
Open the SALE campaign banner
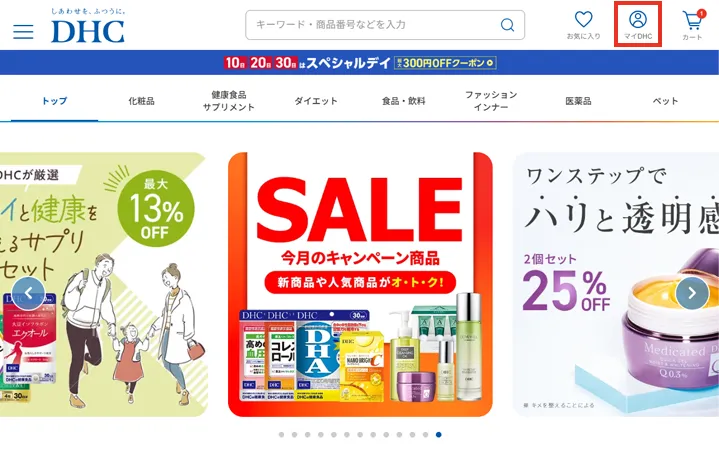point(360,284)
